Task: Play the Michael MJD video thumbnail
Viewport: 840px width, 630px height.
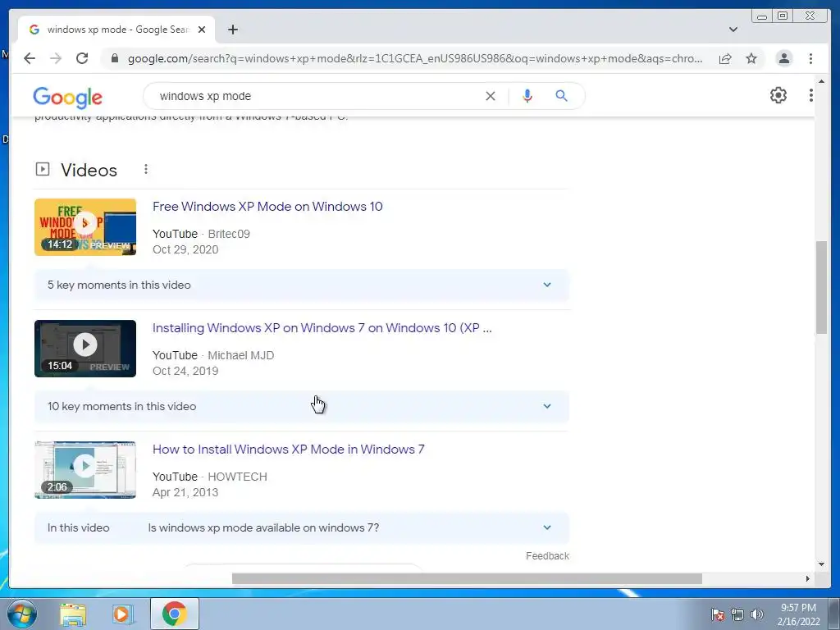Action: pos(85,348)
